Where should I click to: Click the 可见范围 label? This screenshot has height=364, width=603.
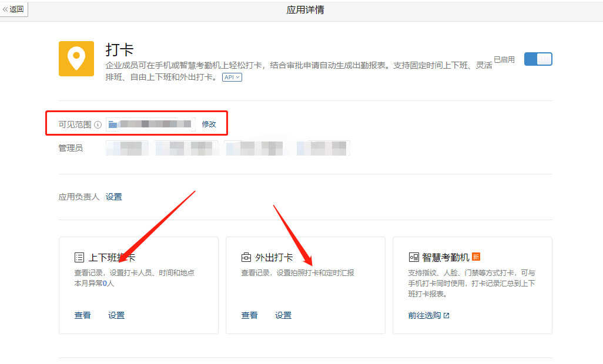75,124
